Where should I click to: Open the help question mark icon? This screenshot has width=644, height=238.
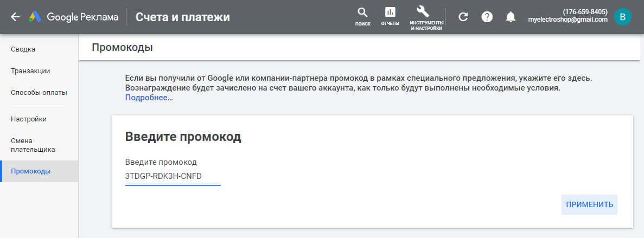[487, 17]
